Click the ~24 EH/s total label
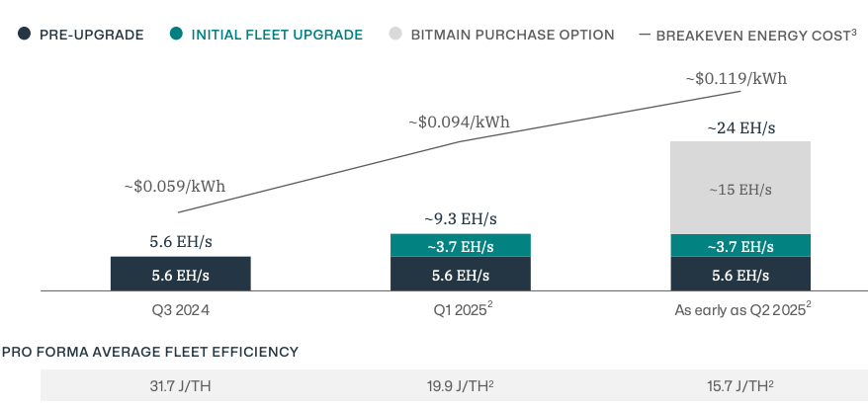The width and height of the screenshot is (868, 409). [x=740, y=127]
